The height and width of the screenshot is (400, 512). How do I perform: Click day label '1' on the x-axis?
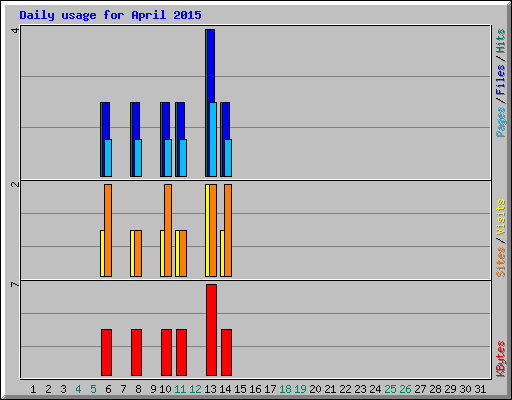33,389
